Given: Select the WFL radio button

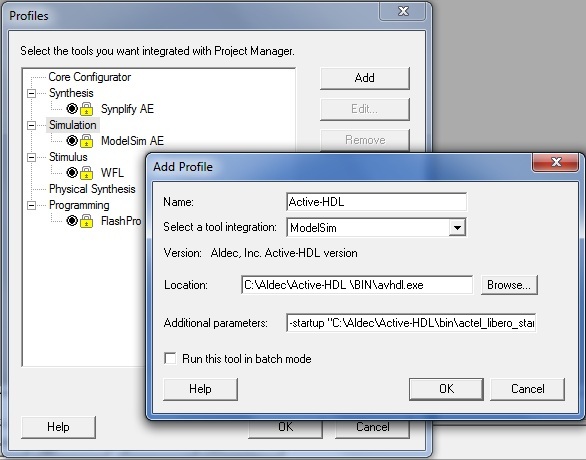Looking at the screenshot, I should (72, 173).
